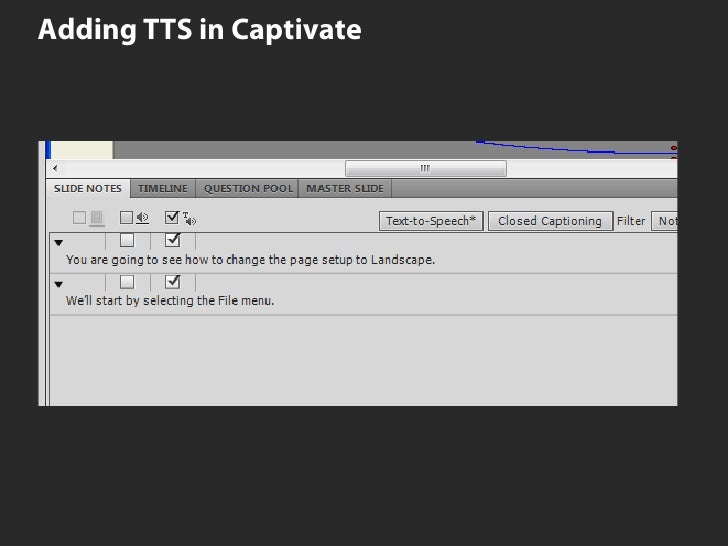
Task: Check audio box for File menu note
Action: tap(127, 282)
